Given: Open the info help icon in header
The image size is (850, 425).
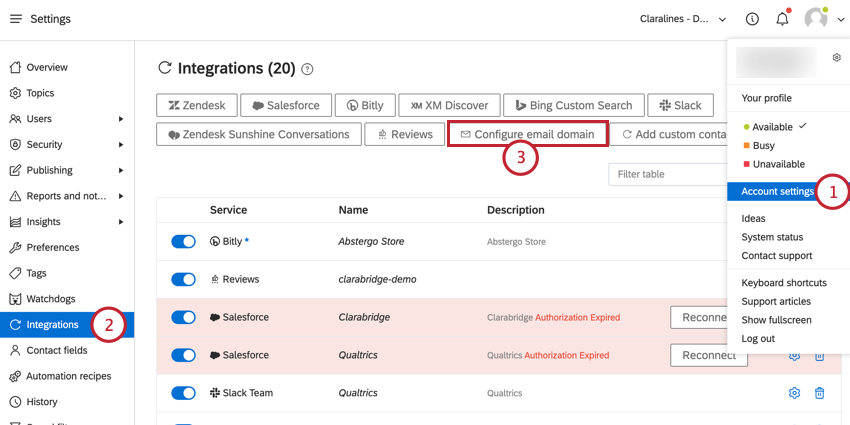Looking at the screenshot, I should (x=752, y=19).
